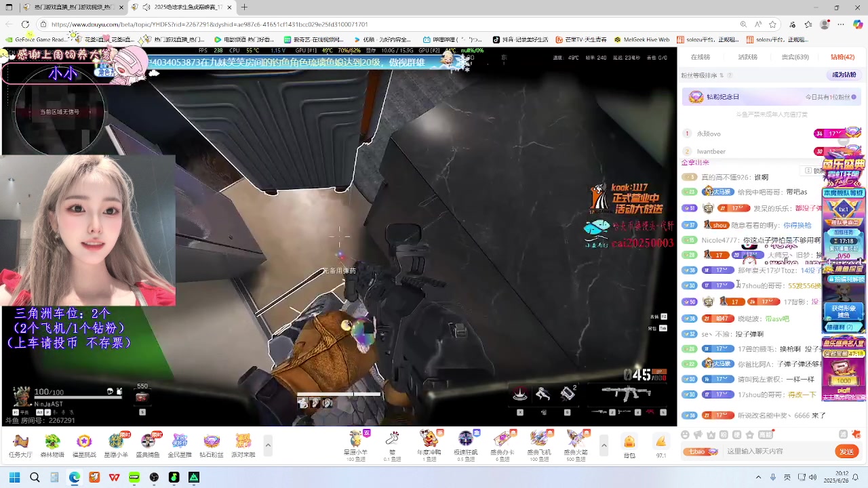Open the 钻粉纪念日 banner
This screenshot has height=488, width=868.
[x=771, y=97]
